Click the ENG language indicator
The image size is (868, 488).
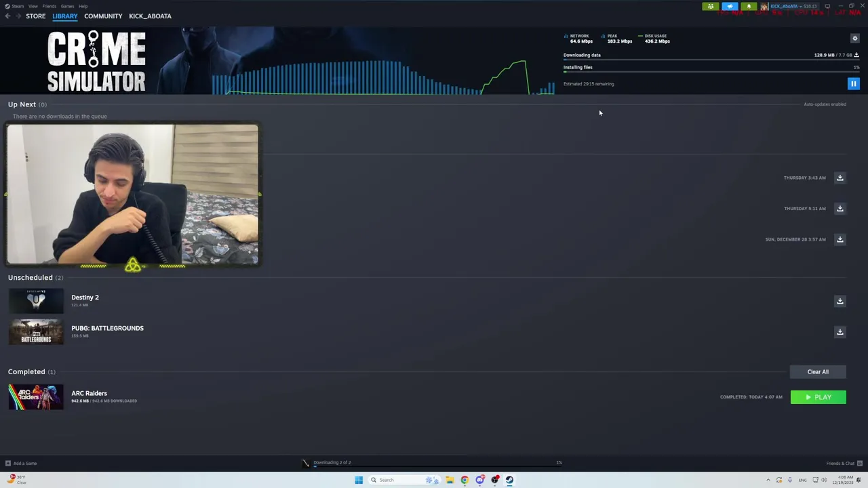(803, 480)
